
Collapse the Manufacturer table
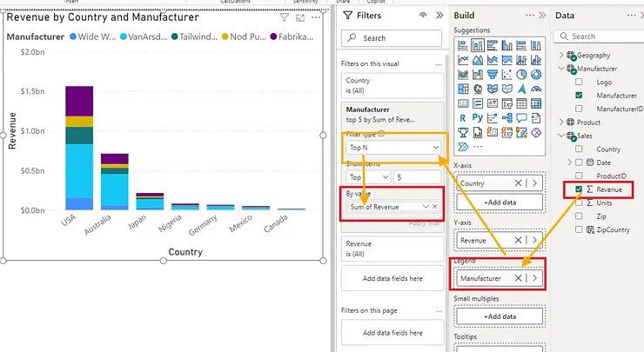click(561, 68)
